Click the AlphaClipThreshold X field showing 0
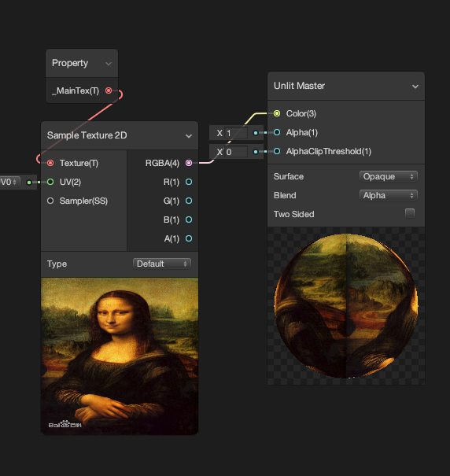This screenshot has width=450, height=476. (x=236, y=152)
